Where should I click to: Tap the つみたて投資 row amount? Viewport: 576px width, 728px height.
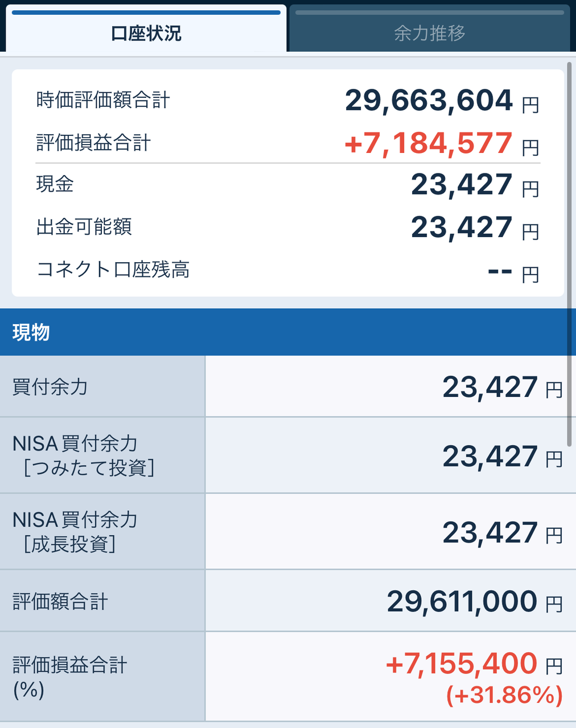pos(502,456)
